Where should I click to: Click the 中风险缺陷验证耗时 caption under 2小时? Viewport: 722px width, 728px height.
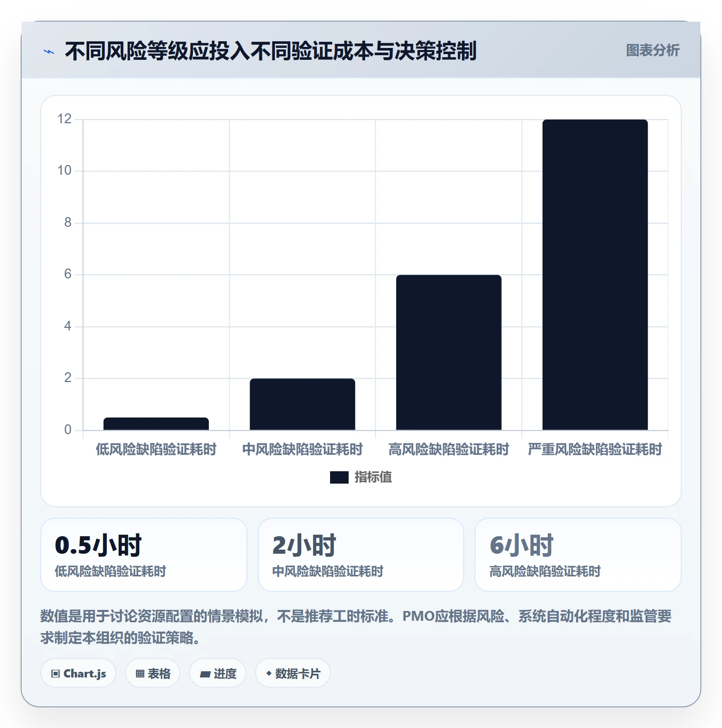coord(328,571)
